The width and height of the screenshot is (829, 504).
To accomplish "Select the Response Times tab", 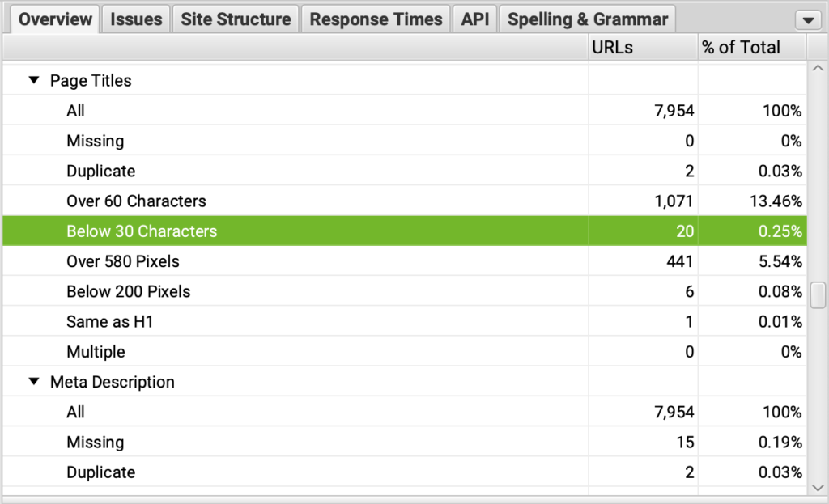I will click(376, 19).
